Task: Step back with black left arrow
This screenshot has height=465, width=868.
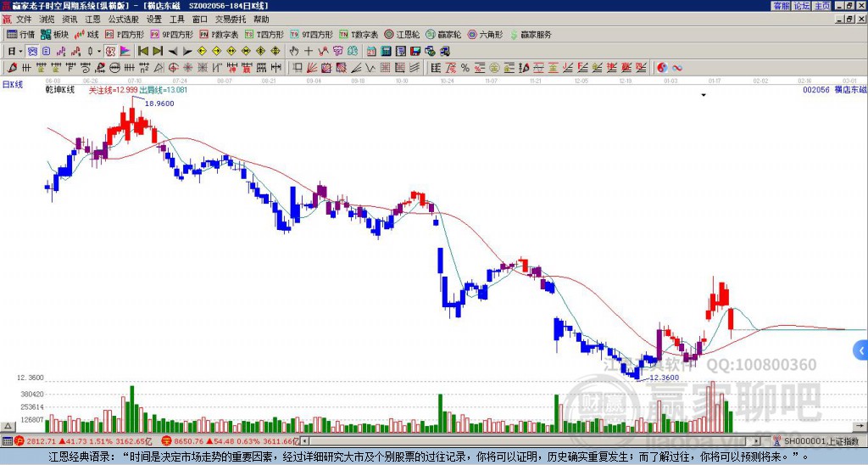Action: tap(173, 52)
